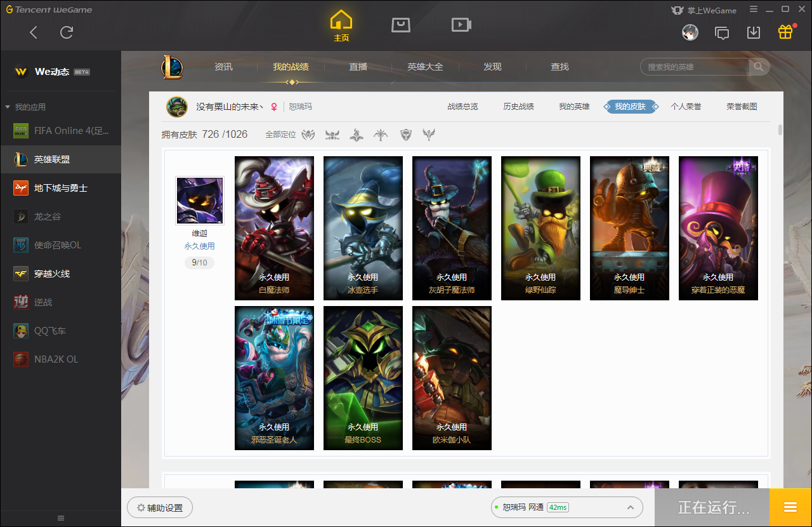
Task: Open the 最终BOSS skin card
Action: click(x=363, y=378)
